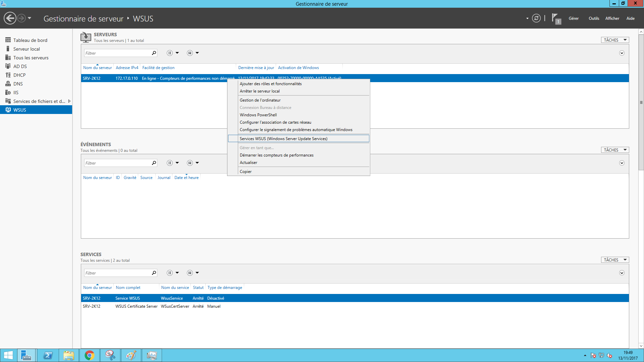Click search magnifier in Serveurs filter
644x362 pixels.
pos(154,53)
